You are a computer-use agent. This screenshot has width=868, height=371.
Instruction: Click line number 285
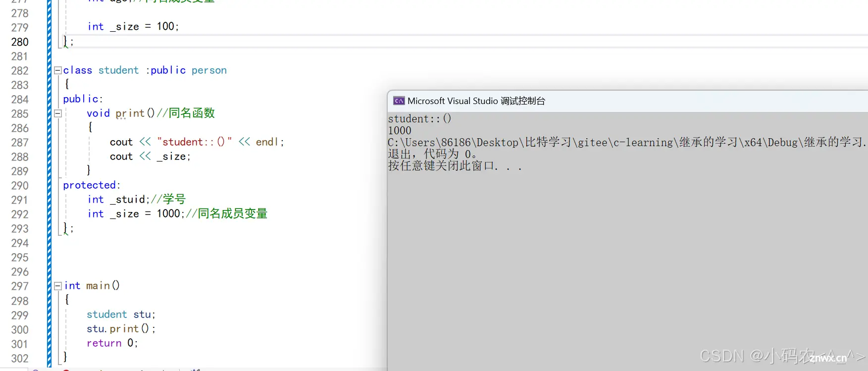20,114
